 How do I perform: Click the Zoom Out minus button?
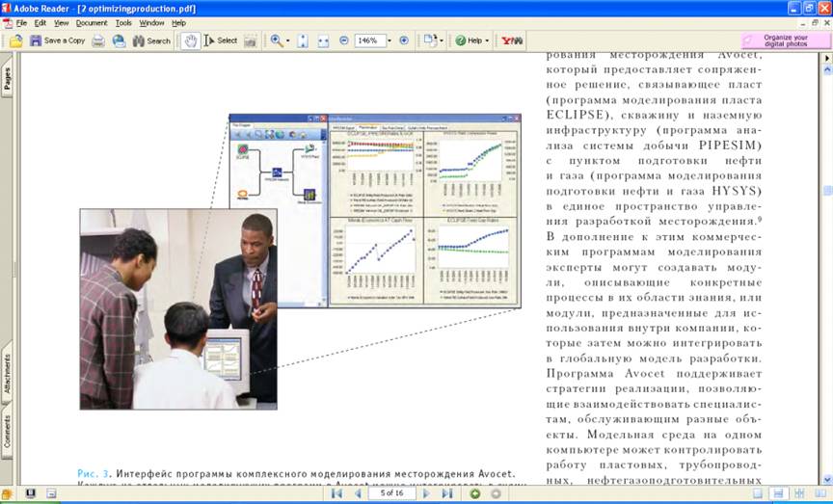tap(344, 40)
